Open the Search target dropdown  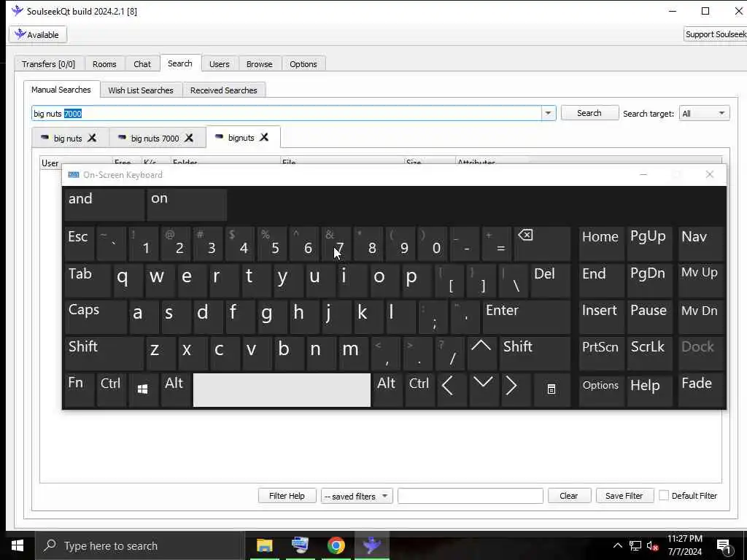coord(704,113)
